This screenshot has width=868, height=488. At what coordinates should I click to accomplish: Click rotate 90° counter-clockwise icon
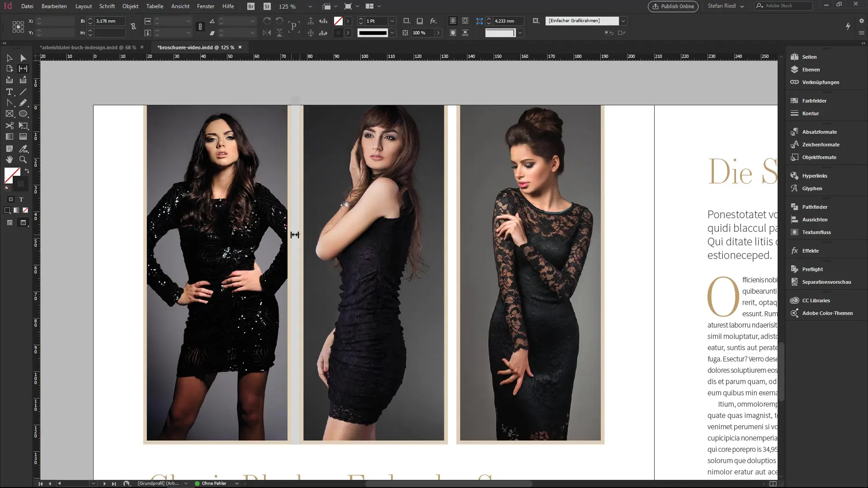[x=279, y=21]
